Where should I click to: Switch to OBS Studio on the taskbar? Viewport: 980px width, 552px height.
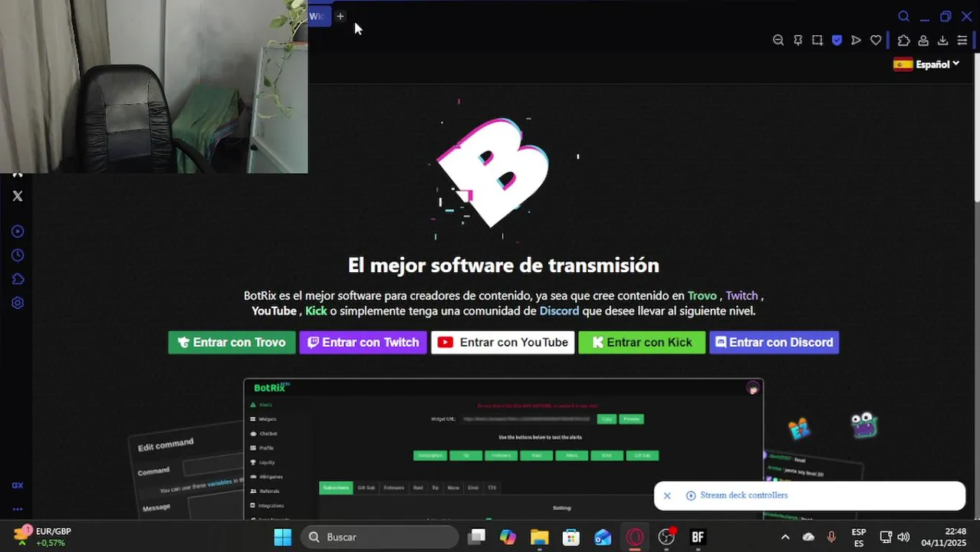[666, 537]
